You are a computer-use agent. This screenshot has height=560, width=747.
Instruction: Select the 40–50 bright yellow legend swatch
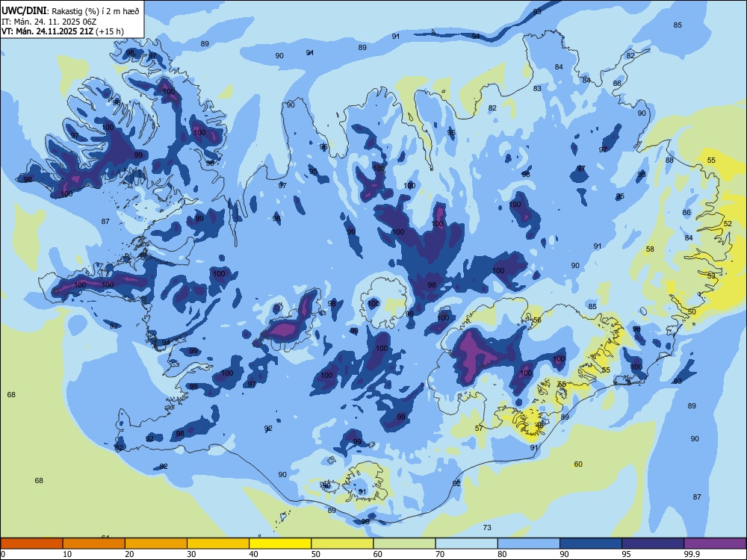tap(280, 544)
